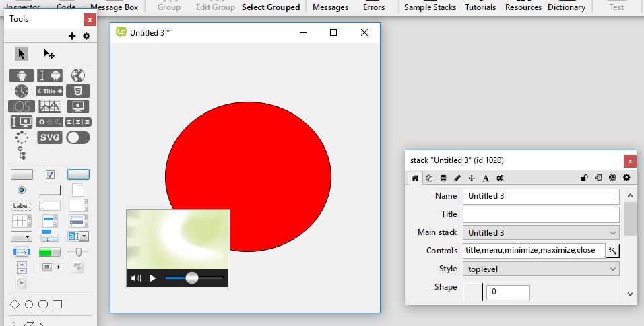Click the Sample Stacks toolbar button

(x=430, y=7)
